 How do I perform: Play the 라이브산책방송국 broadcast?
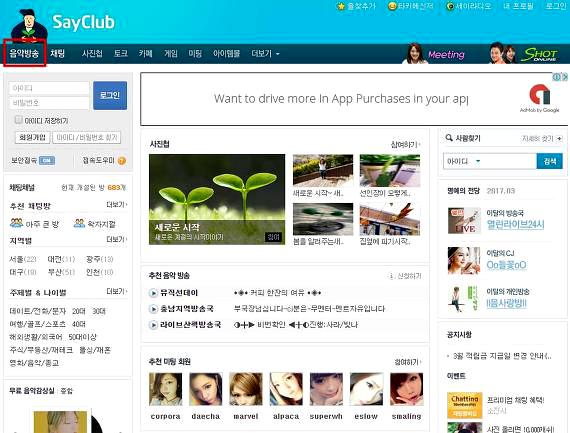[153, 325]
